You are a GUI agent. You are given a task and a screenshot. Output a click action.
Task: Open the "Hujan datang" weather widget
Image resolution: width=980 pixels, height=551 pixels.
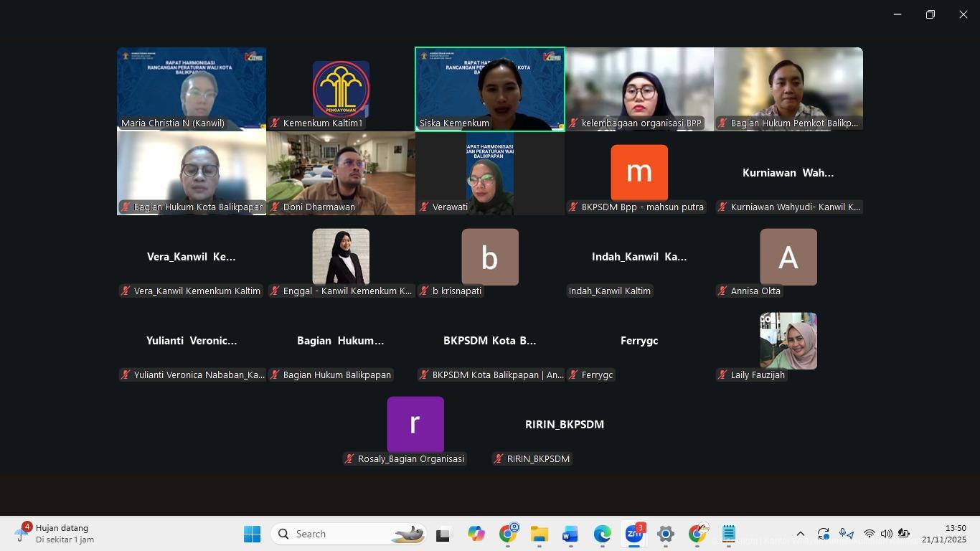coord(56,534)
